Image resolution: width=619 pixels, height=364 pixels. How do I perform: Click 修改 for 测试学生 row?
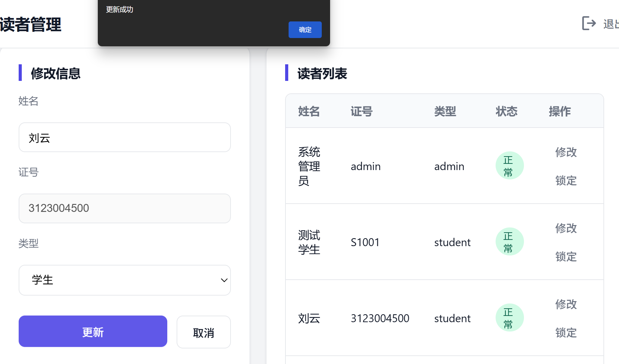[566, 228]
